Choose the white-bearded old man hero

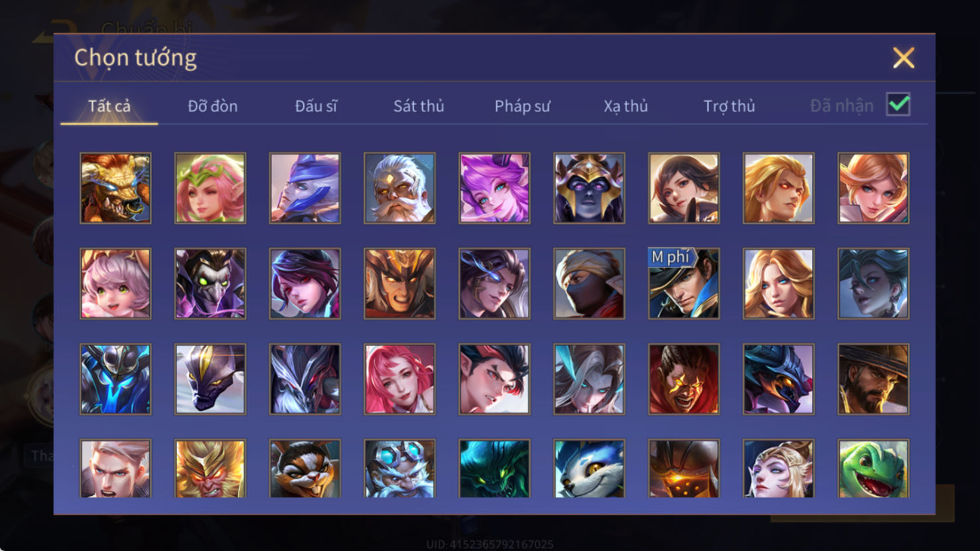click(399, 188)
